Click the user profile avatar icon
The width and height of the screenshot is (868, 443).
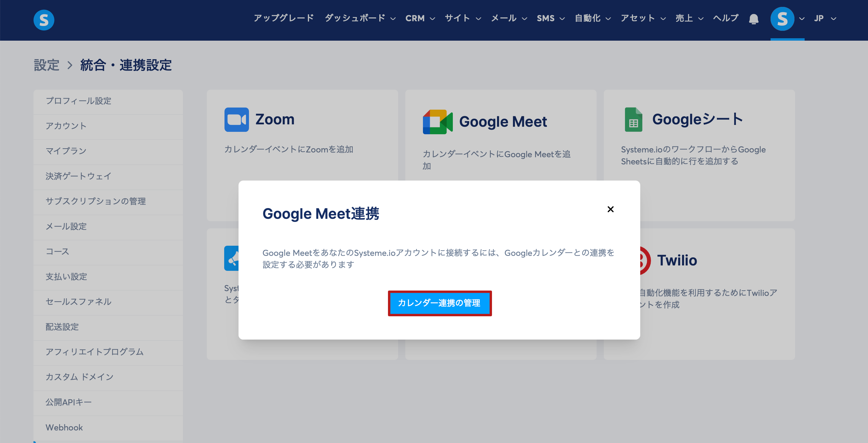coord(782,19)
